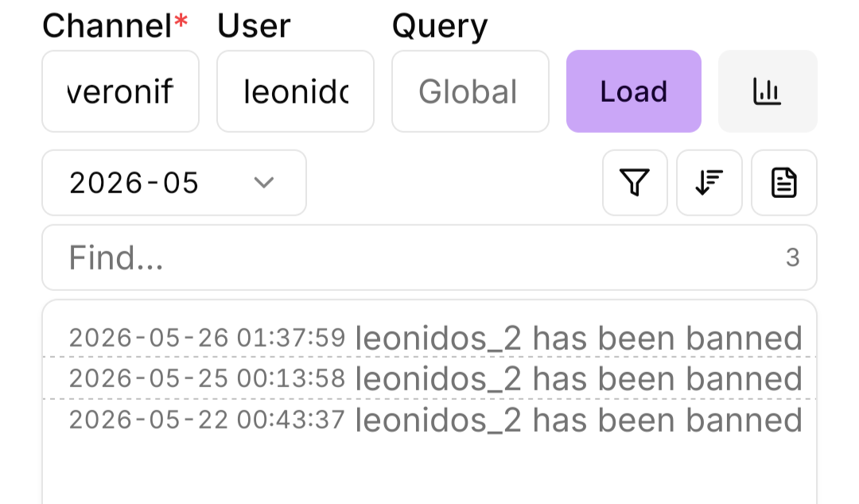This screenshot has width=859, height=504.
Task: Click the purple Load button
Action: (634, 91)
